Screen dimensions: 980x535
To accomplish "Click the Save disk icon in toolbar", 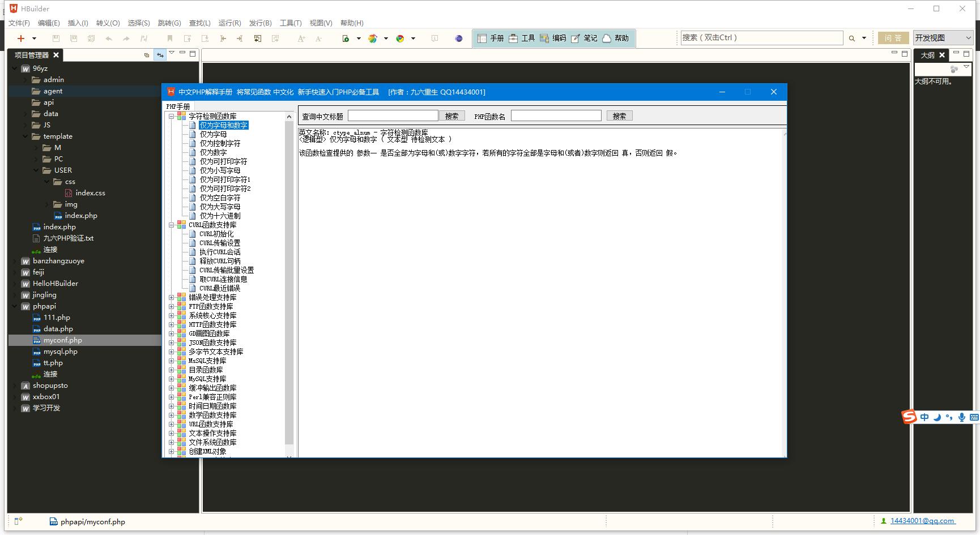I will pyautogui.click(x=56, y=38).
